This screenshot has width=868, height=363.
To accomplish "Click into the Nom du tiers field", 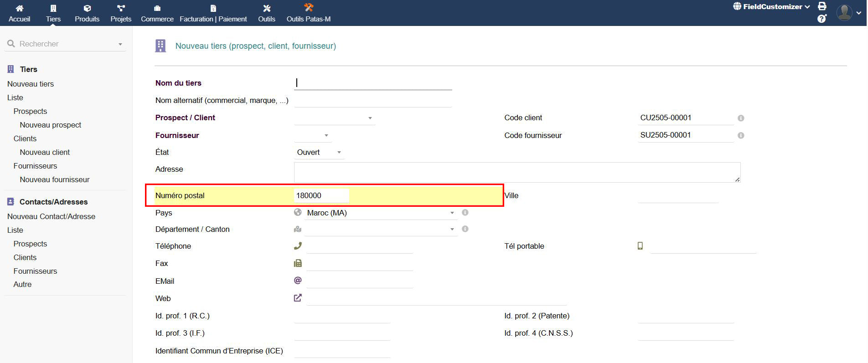I will click(x=373, y=83).
